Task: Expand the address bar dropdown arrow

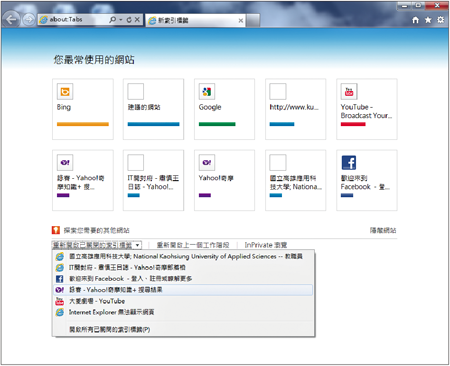Action: tap(121, 20)
